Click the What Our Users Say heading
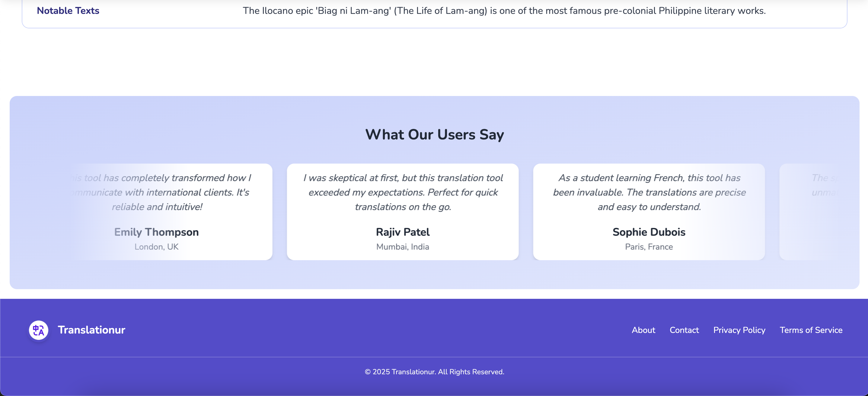The image size is (868, 396). (434, 135)
